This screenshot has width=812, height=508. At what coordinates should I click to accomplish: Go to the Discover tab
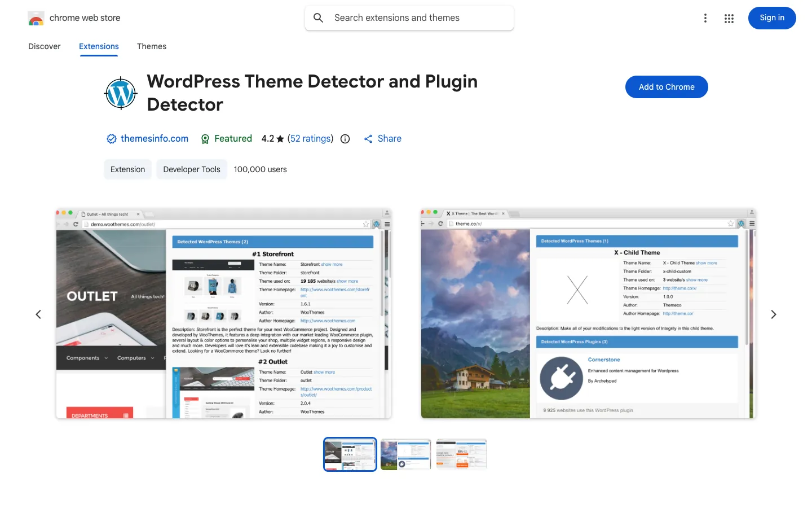45,46
